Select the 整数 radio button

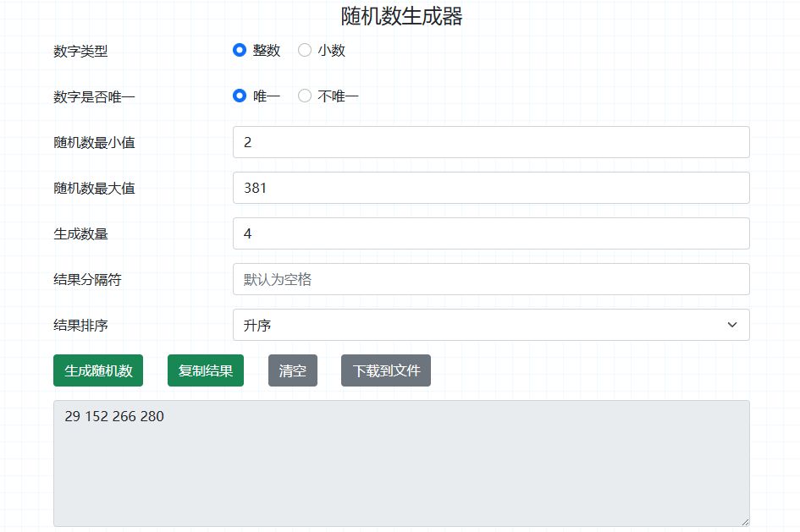[240, 50]
